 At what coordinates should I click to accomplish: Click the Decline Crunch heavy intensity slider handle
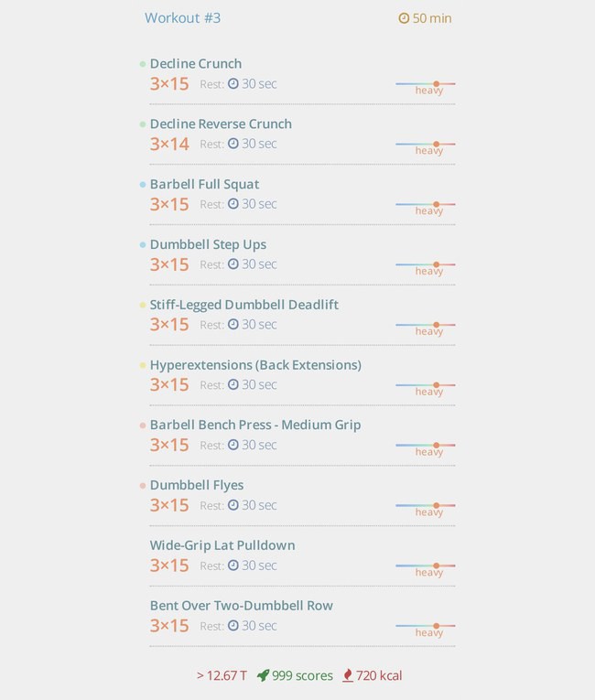pyautogui.click(x=436, y=83)
